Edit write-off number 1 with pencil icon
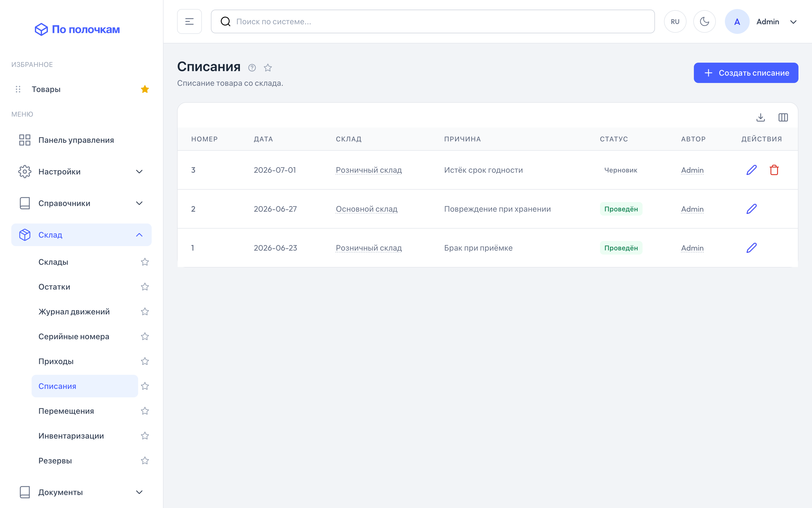This screenshot has width=812, height=508. [752, 248]
